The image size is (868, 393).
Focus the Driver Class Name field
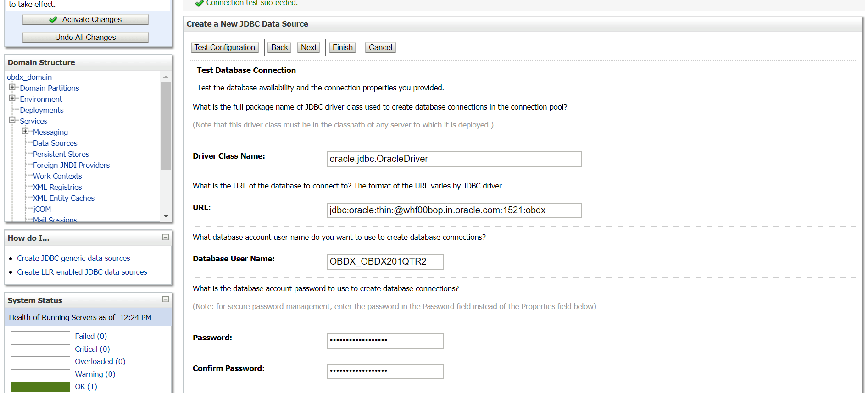454,159
